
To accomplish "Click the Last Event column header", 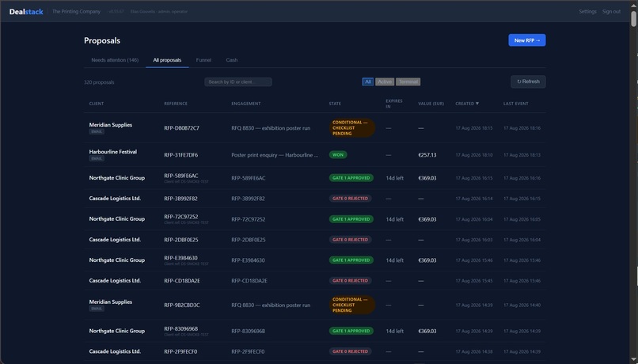I will (515, 104).
